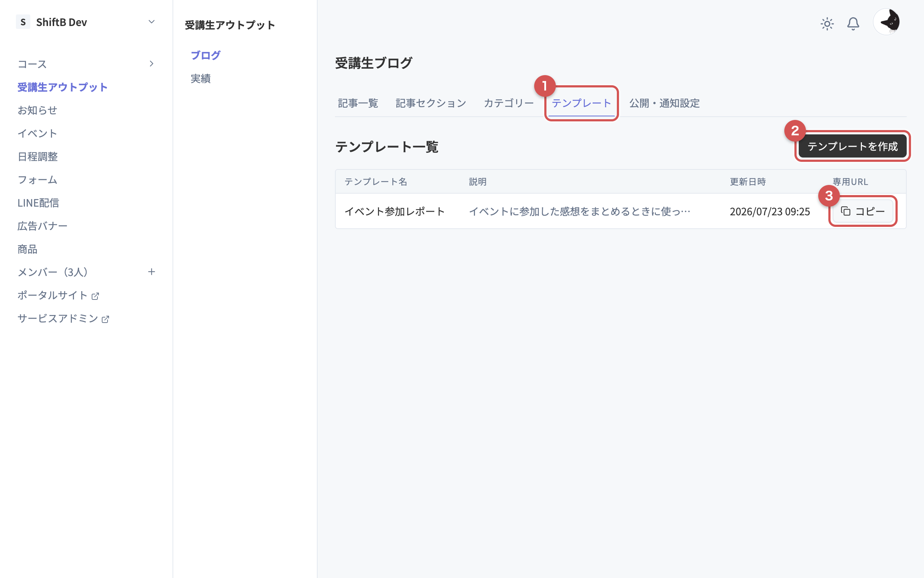Click the テンプレート一覧 heading
The width and height of the screenshot is (924, 578).
pyautogui.click(x=387, y=147)
